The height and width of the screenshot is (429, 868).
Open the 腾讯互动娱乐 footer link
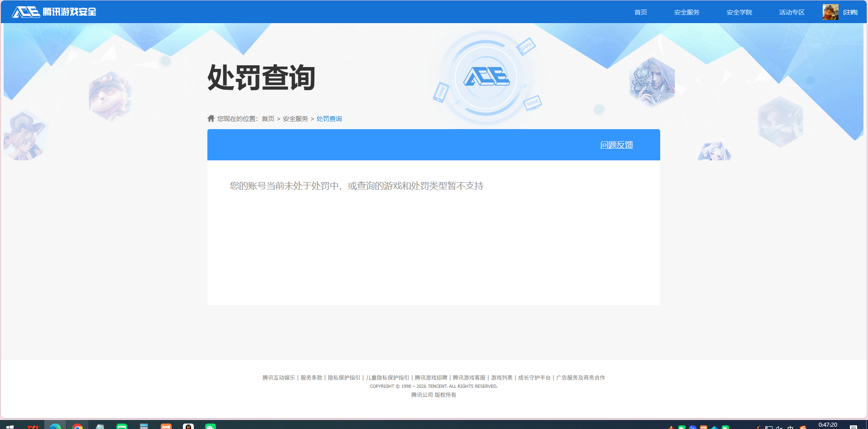click(x=278, y=378)
